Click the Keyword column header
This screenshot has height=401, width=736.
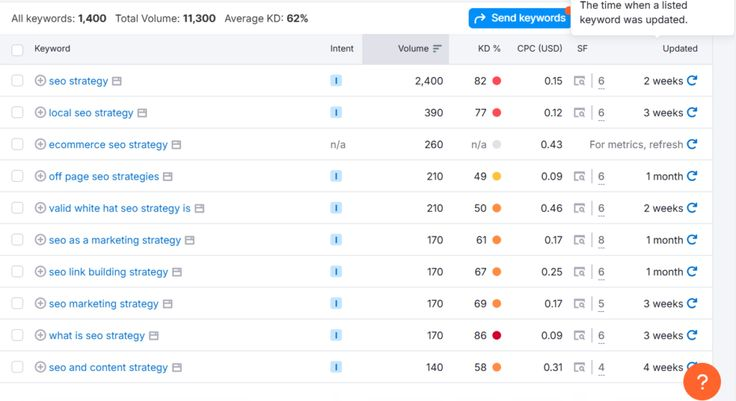pos(52,49)
